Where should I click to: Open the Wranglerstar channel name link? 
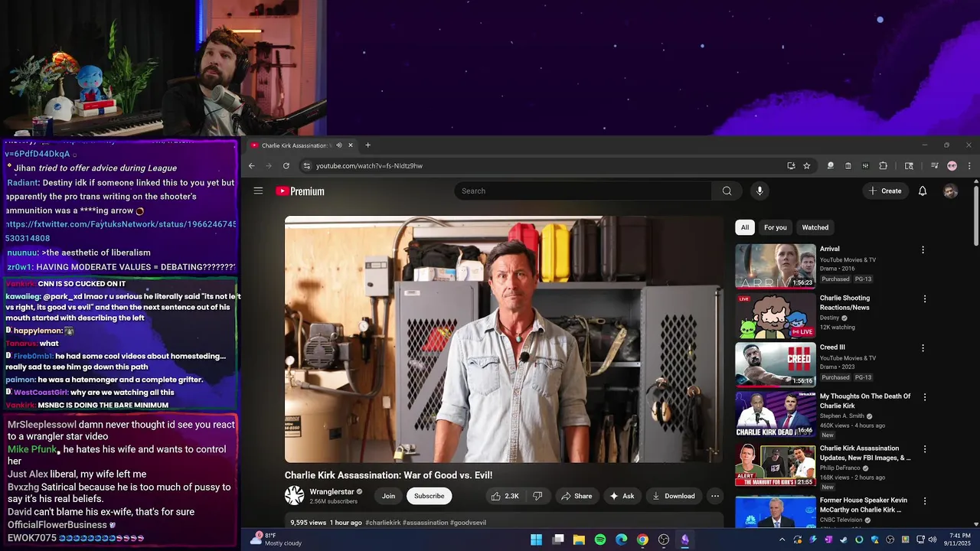click(x=332, y=492)
